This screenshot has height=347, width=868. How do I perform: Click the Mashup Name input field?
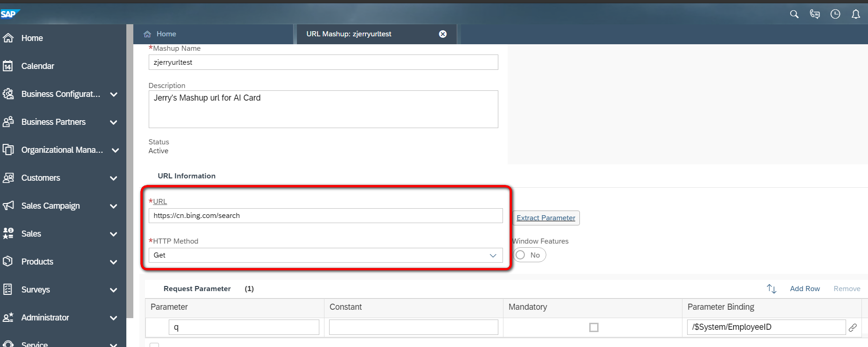click(x=323, y=62)
